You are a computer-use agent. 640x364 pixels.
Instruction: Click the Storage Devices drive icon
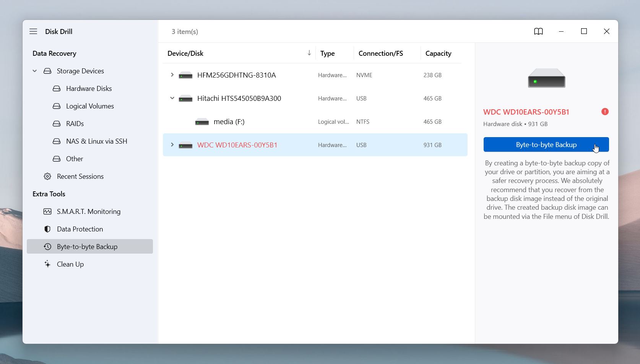click(x=47, y=71)
